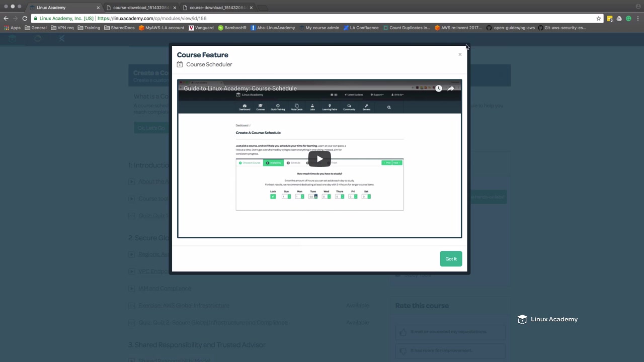The width and height of the screenshot is (644, 362).
Task: Play the Course Schedule guide video
Action: [319, 159]
